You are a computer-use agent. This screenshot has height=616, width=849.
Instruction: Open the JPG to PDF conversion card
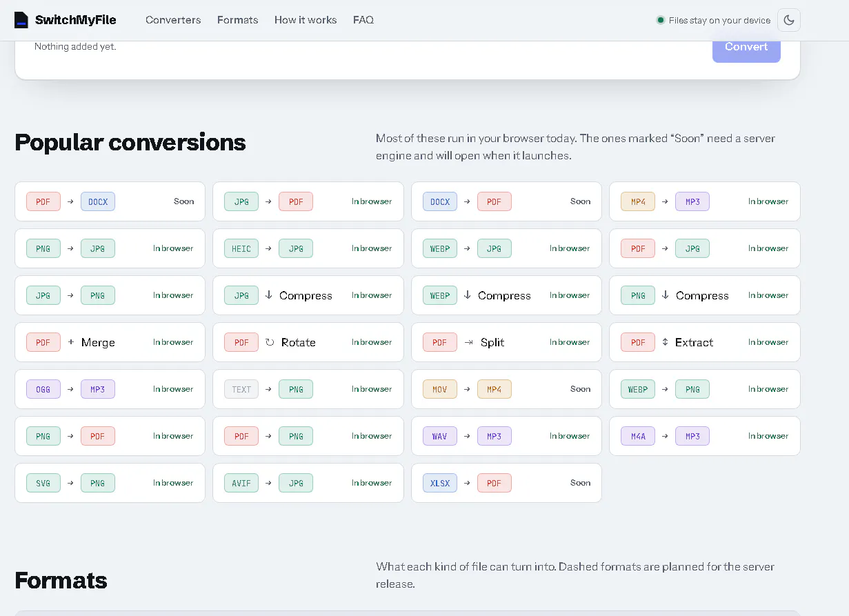(308, 201)
